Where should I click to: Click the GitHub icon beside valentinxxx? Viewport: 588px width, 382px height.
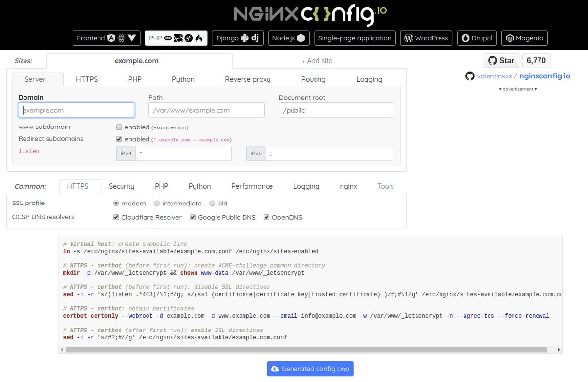click(x=470, y=76)
